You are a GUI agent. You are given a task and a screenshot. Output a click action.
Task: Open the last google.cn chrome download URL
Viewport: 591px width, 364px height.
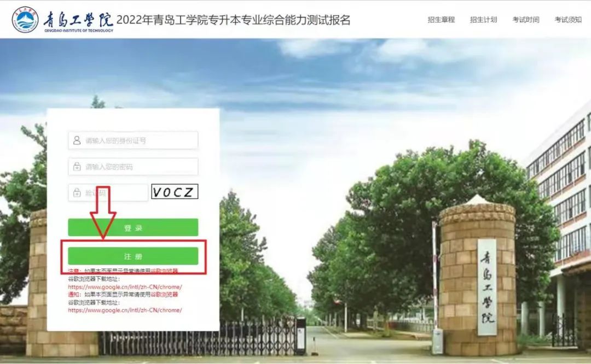pyautogui.click(x=125, y=310)
